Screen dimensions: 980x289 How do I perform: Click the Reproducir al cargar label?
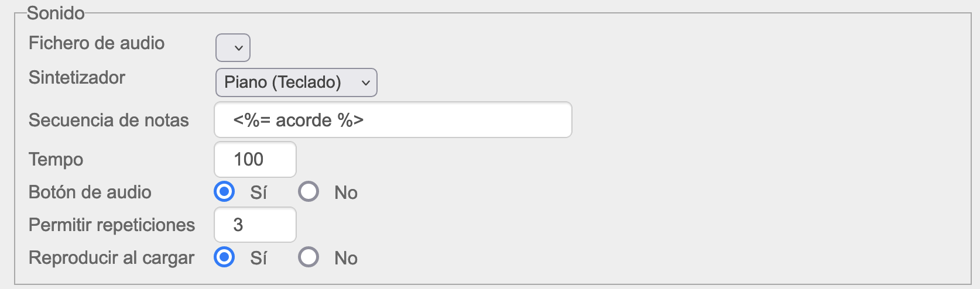click(x=111, y=258)
